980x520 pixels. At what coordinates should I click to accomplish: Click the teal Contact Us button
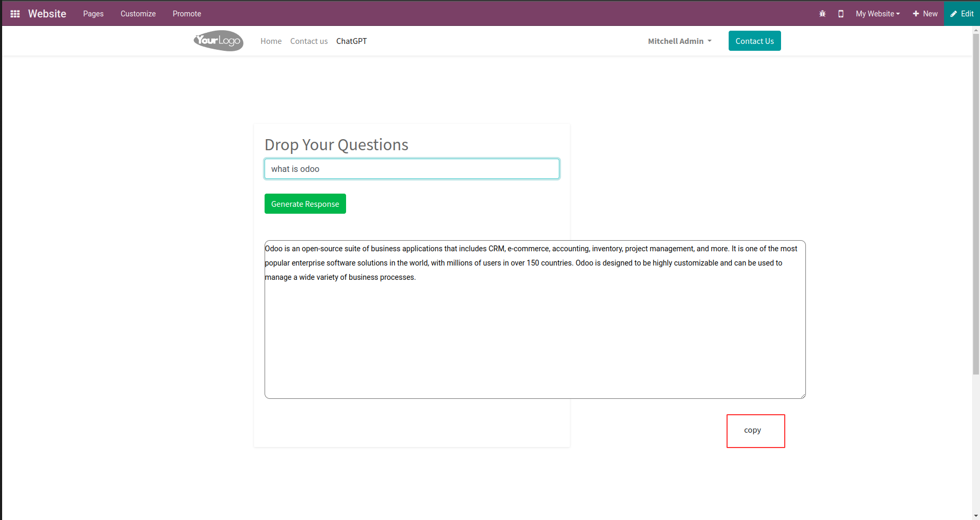coord(755,41)
